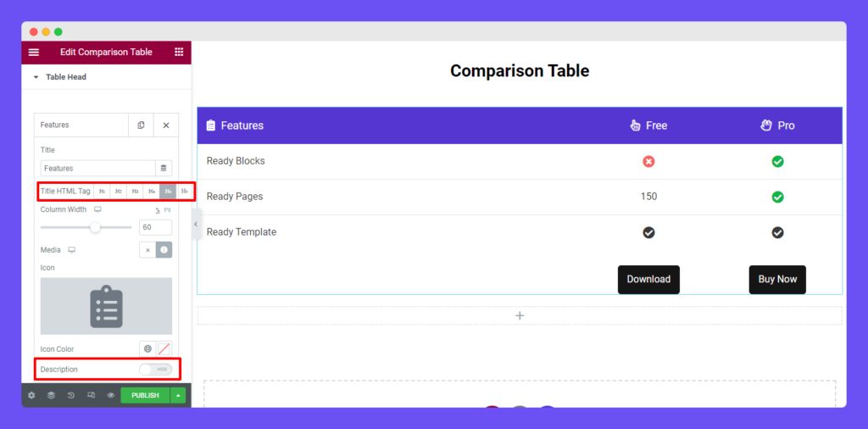Duplicate the Features head item
The width and height of the screenshot is (868, 429).
[x=142, y=125]
